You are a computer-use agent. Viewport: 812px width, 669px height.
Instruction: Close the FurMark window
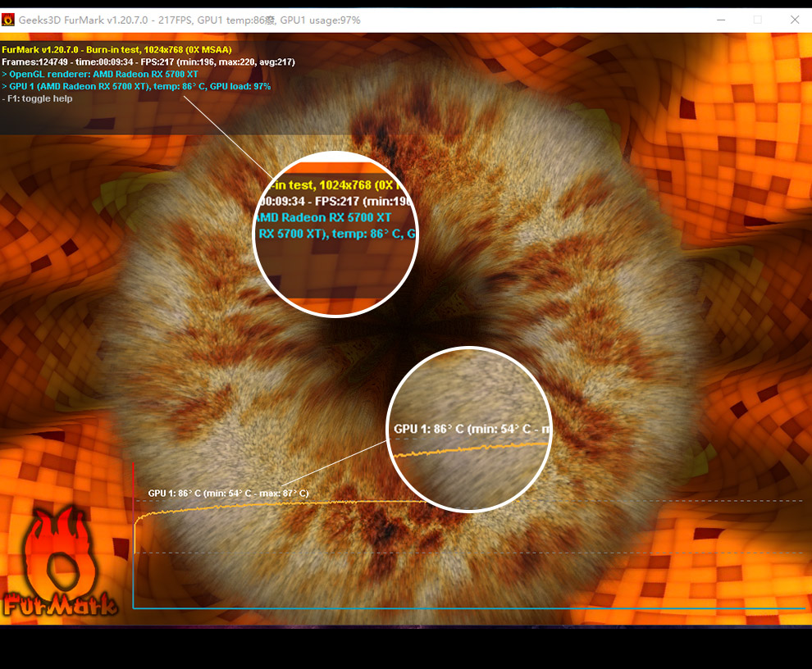[794, 20]
